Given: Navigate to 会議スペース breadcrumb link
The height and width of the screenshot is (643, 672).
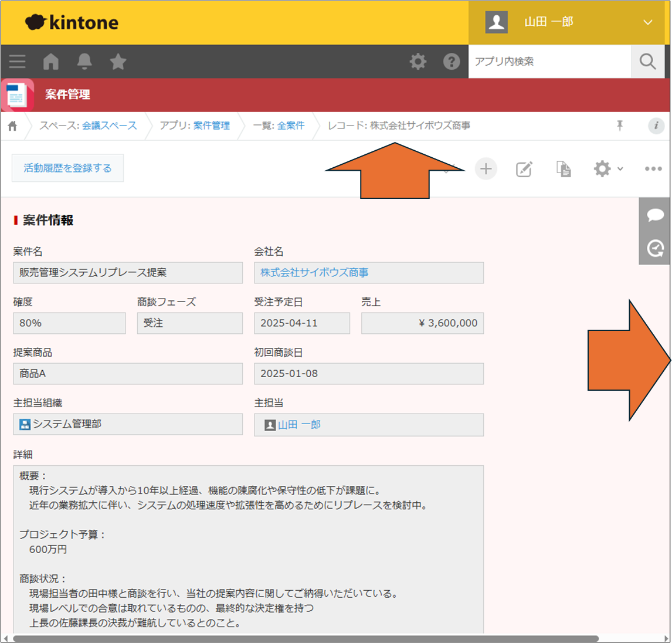Looking at the screenshot, I should 109,126.
